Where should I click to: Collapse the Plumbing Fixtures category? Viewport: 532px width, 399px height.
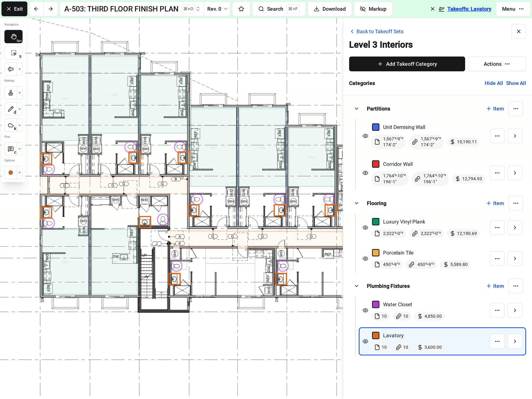(356, 286)
